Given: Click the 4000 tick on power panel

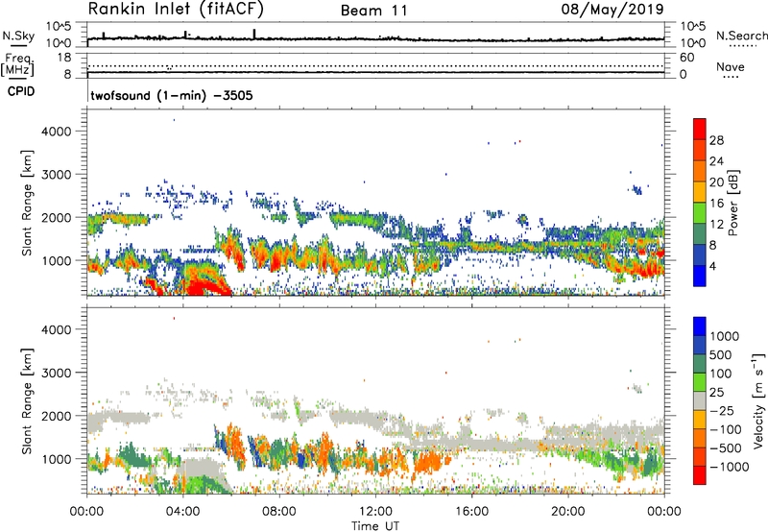Looking at the screenshot, I should pyautogui.click(x=57, y=132).
